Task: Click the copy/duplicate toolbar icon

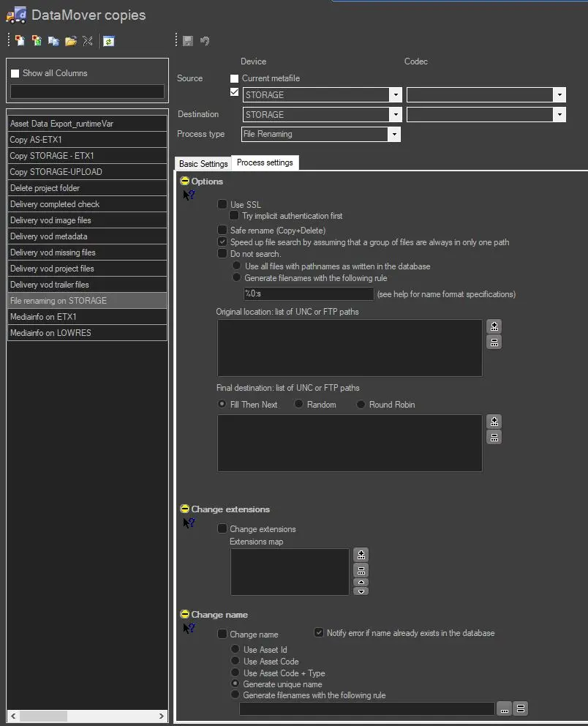Action: click(x=53, y=41)
